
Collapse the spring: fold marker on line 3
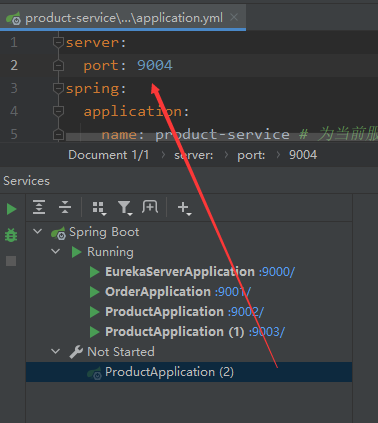pyautogui.click(x=58, y=88)
